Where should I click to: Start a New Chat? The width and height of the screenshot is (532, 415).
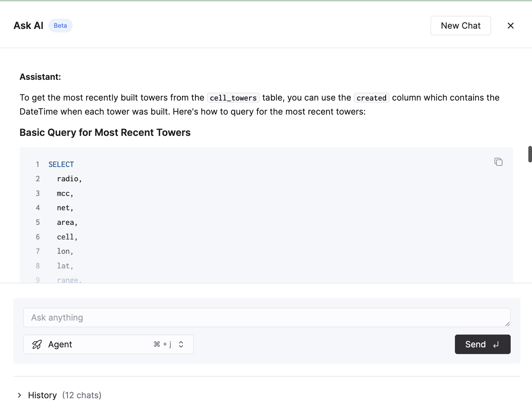[460, 26]
